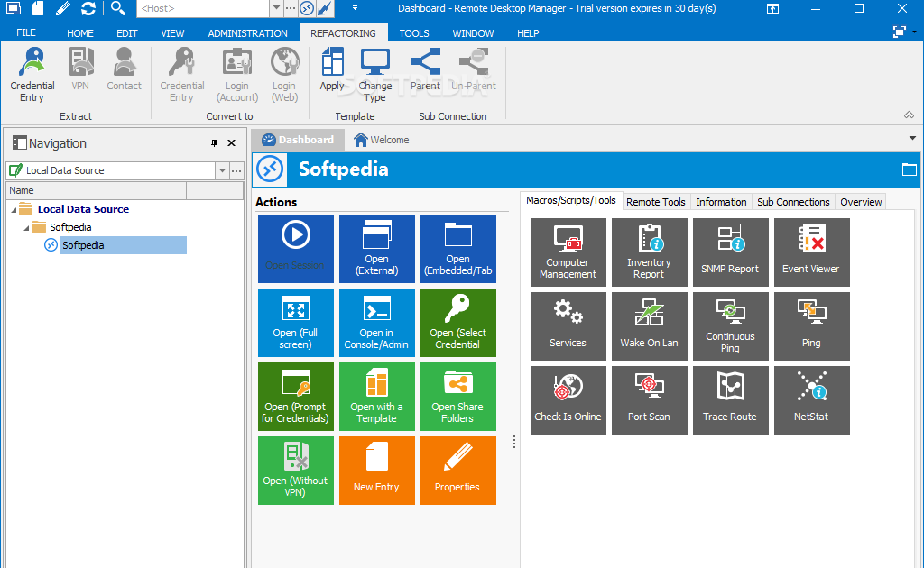The image size is (924, 568).
Task: Open the FILE menu
Action: pos(26,33)
